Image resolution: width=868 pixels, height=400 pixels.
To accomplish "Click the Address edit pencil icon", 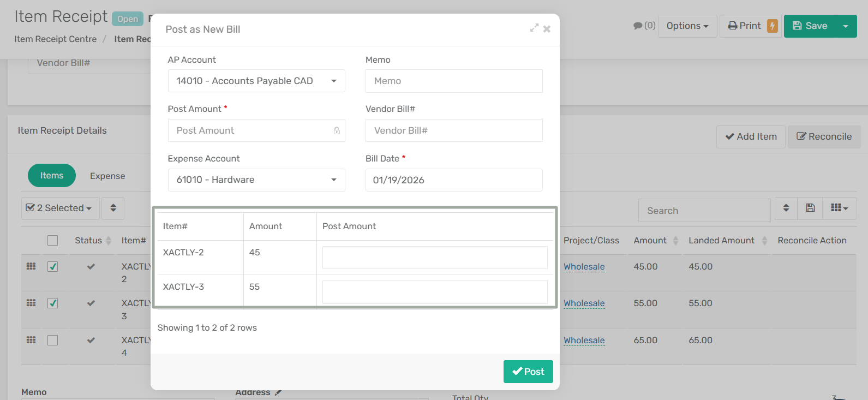I will tap(278, 392).
